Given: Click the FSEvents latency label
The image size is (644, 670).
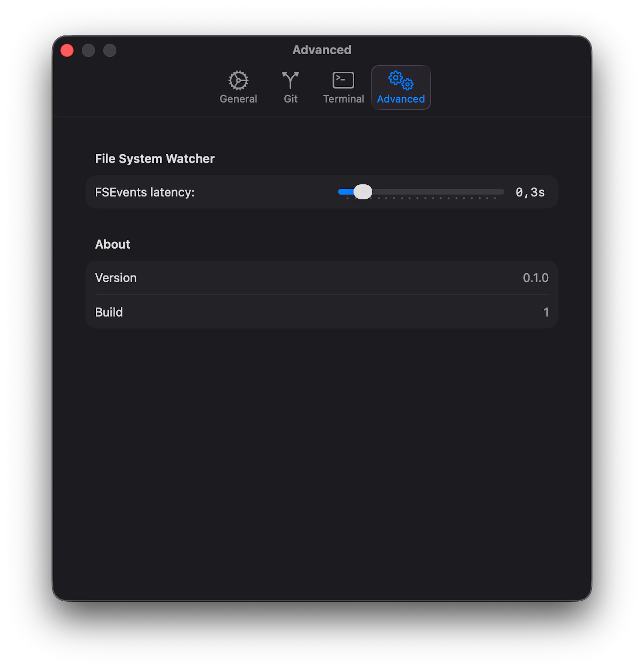Looking at the screenshot, I should (145, 192).
